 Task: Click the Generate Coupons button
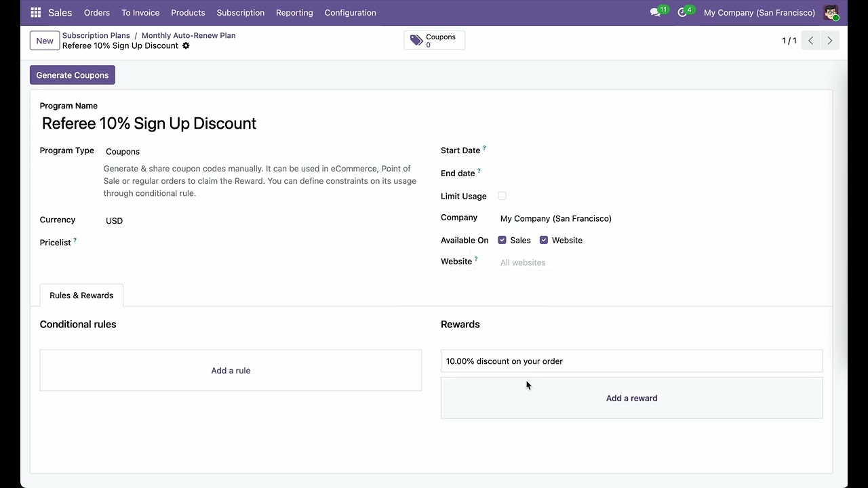pos(73,75)
